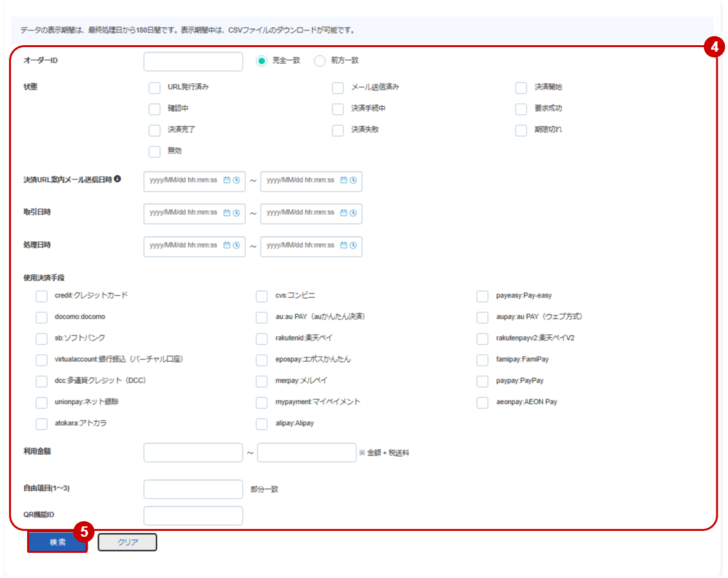Screen dimensions: 728x578
Task: Click the クリア clear button
Action: coord(127,543)
